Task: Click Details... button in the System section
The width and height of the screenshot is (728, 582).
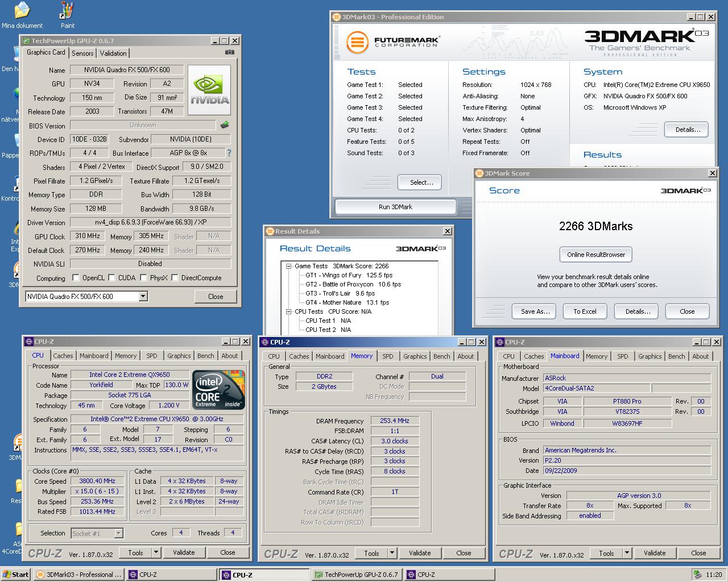Action: (686, 130)
